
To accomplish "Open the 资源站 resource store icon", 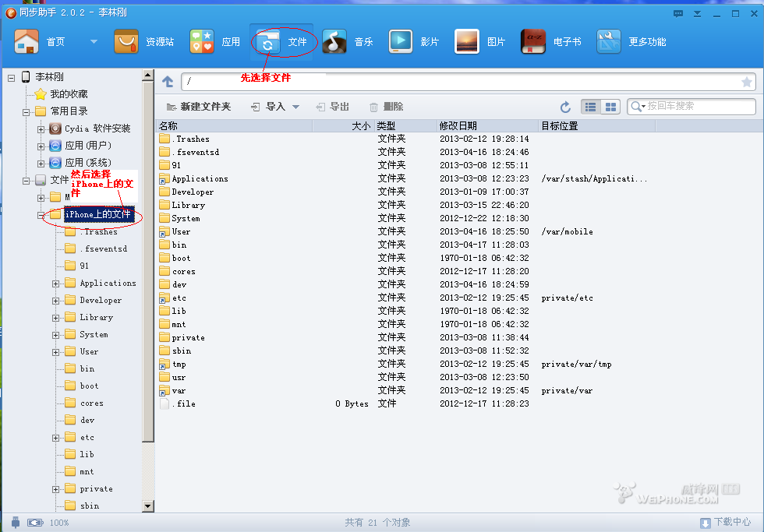I will coord(126,42).
